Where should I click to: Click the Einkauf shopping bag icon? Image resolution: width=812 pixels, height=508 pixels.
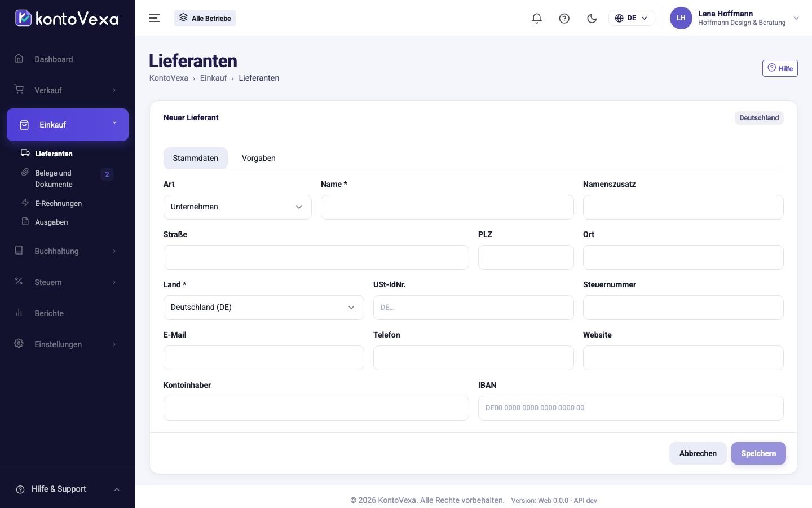pos(24,125)
